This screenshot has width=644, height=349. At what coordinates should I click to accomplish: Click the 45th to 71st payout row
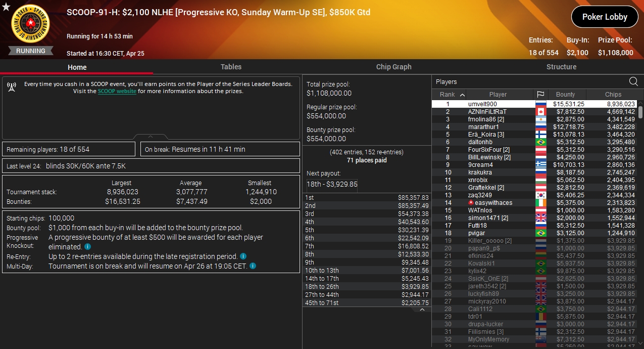(367, 302)
